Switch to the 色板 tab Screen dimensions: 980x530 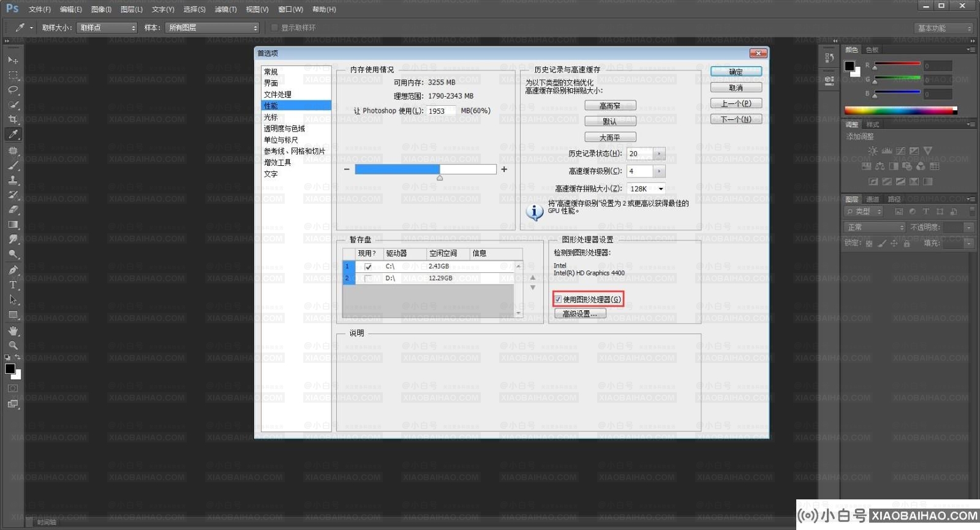[x=872, y=50]
